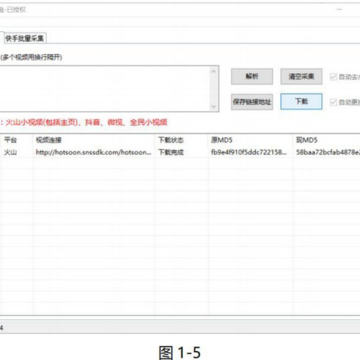Select the hotsoon.snssdk.com link cell

pos(94,153)
